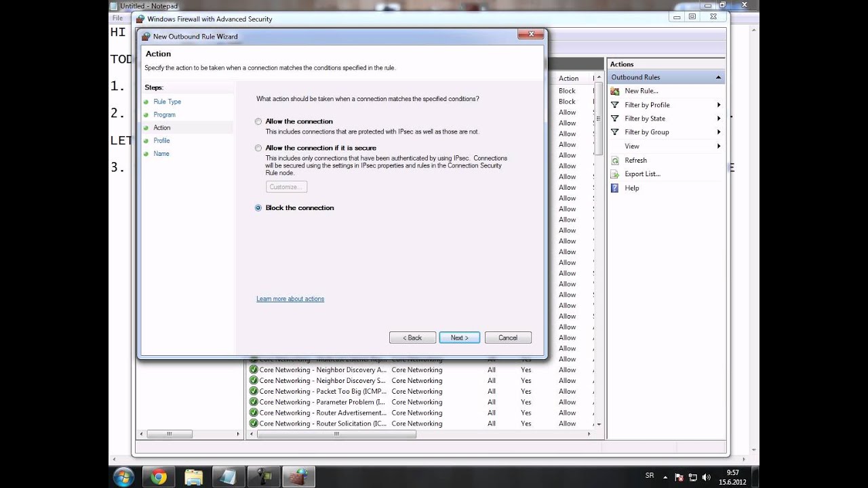Go to the Rule Type step
Screen dimensions: 868x488
(x=167, y=102)
